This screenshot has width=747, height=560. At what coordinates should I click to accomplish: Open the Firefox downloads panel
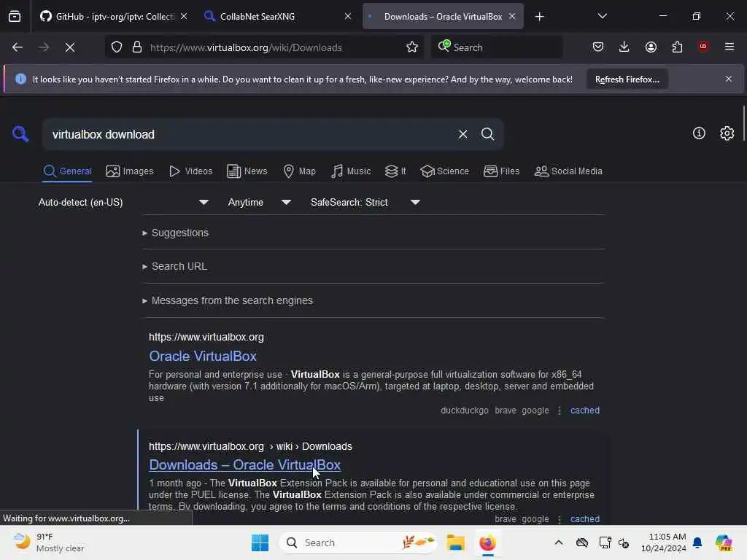pyautogui.click(x=624, y=47)
